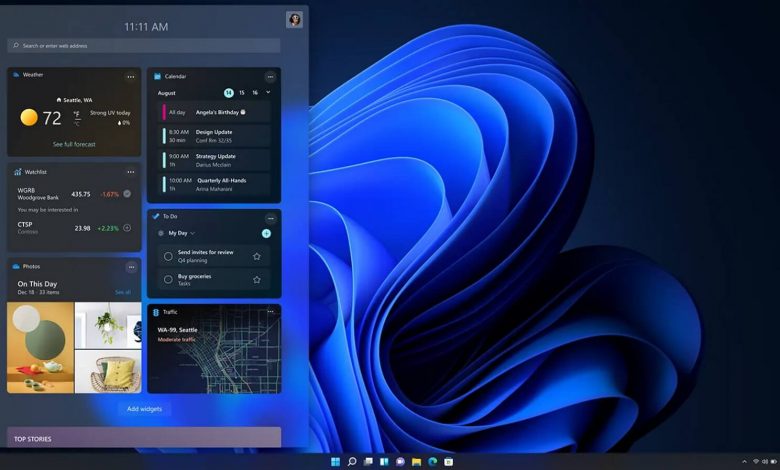The height and width of the screenshot is (470, 780).
Task: Launch Microsoft Edge from the taskbar
Action: coord(432,462)
